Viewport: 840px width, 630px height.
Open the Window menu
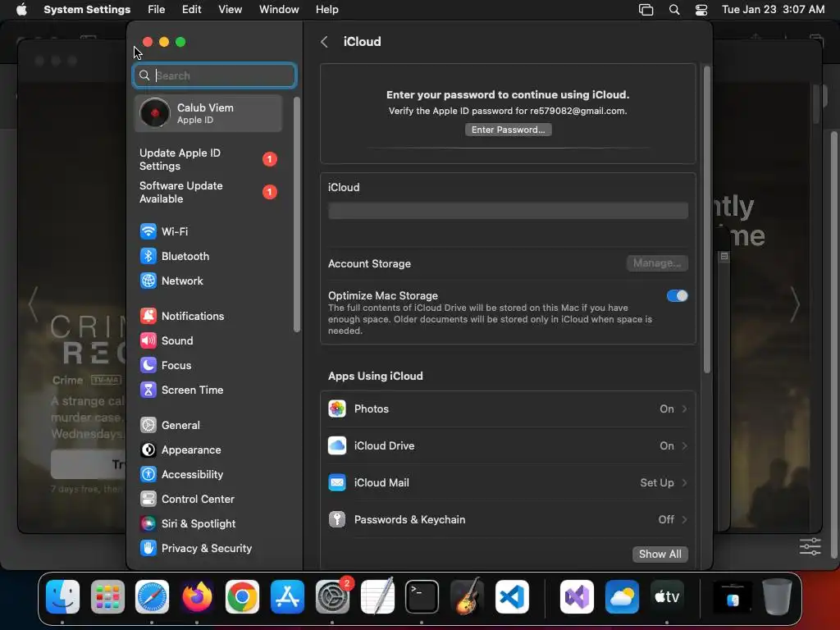tap(279, 10)
